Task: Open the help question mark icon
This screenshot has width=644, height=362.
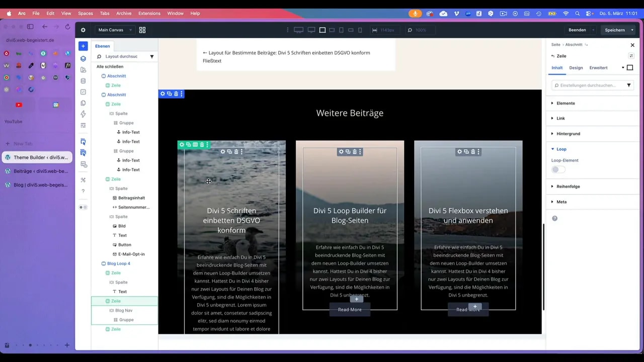Action: (83, 191)
